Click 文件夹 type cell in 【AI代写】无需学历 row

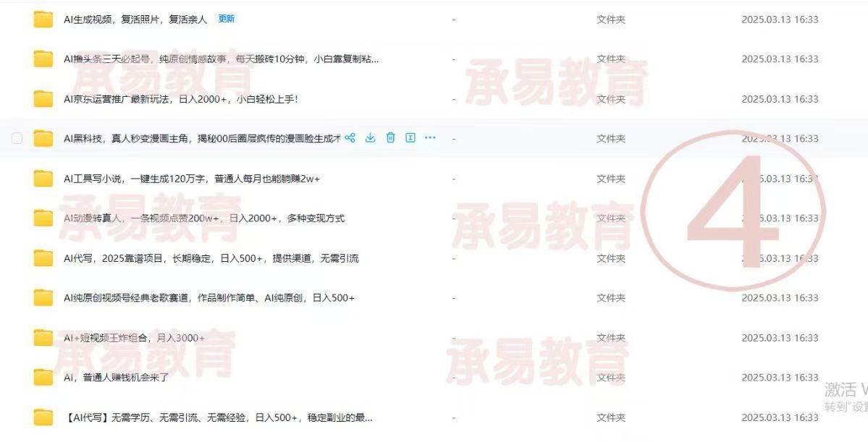610,417
